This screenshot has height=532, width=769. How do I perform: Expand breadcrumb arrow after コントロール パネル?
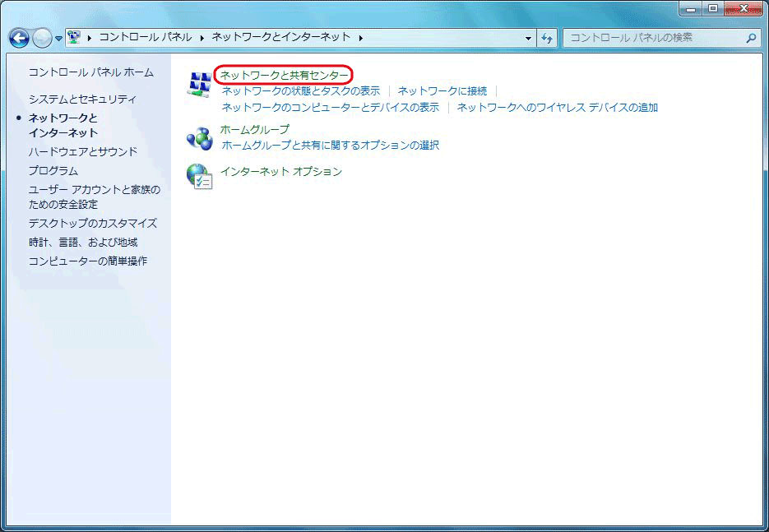pos(202,38)
